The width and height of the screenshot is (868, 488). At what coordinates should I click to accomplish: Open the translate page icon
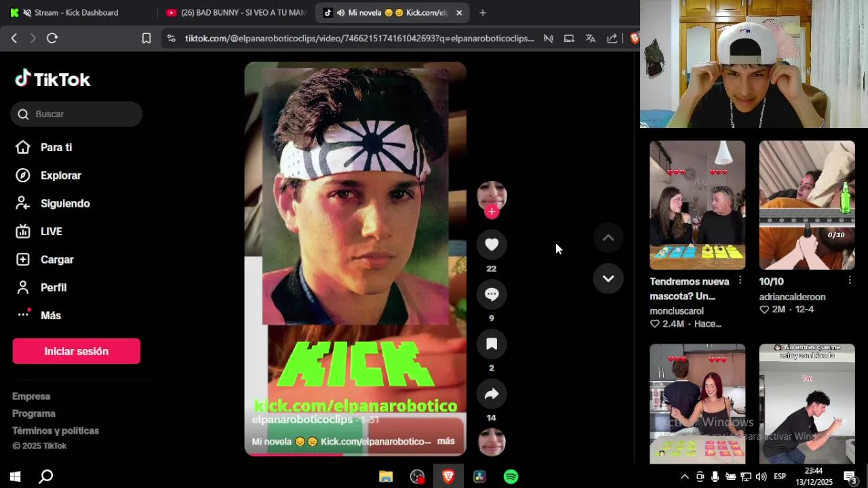591,39
